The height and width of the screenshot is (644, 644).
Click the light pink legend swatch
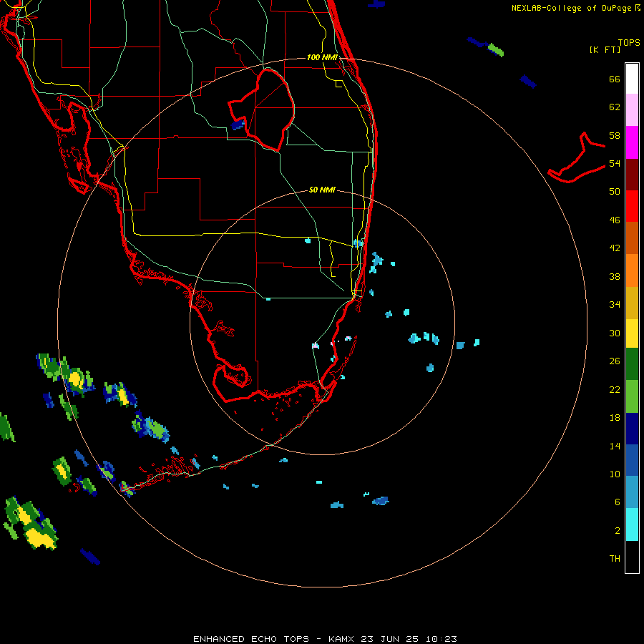pyautogui.click(x=632, y=110)
